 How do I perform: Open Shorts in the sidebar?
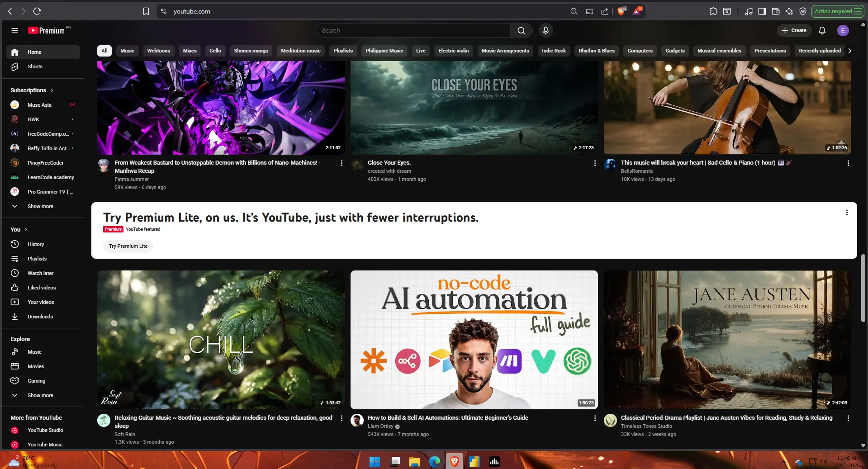tap(43, 66)
